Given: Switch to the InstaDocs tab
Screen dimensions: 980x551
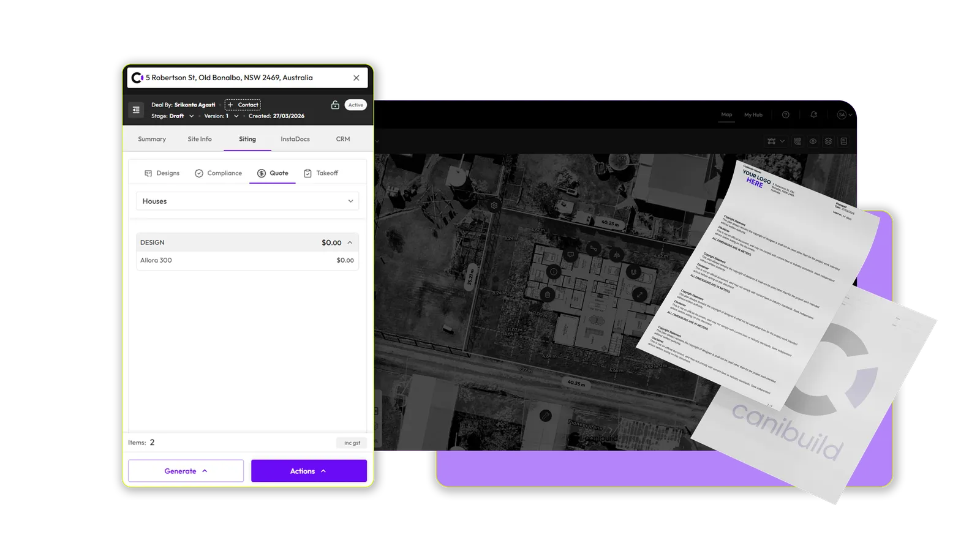Looking at the screenshot, I should (x=295, y=139).
